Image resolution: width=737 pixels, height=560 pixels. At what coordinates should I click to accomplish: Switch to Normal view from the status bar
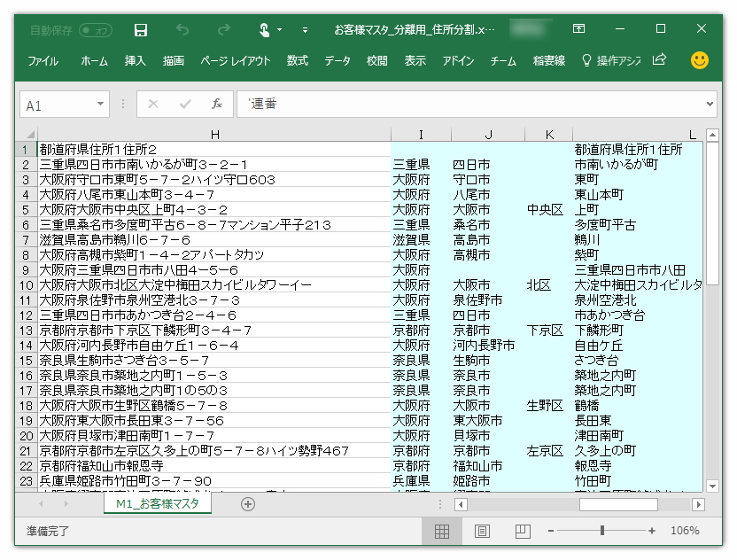pos(442,530)
